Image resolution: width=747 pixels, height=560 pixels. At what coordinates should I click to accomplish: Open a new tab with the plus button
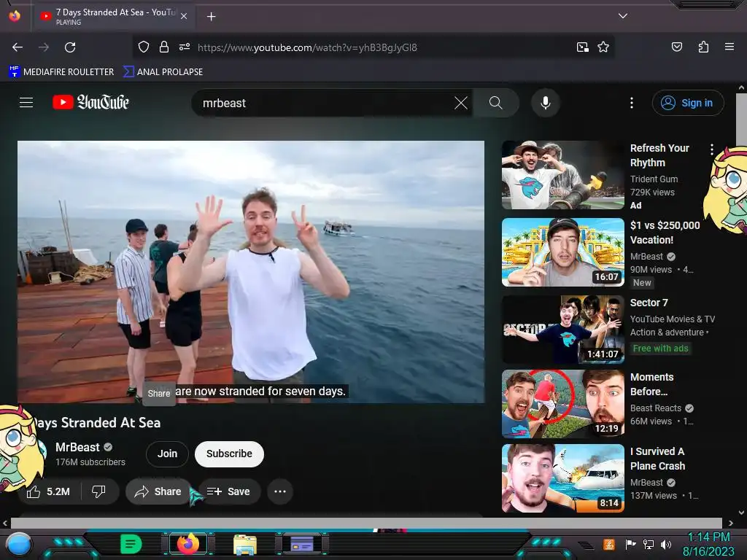pos(211,17)
